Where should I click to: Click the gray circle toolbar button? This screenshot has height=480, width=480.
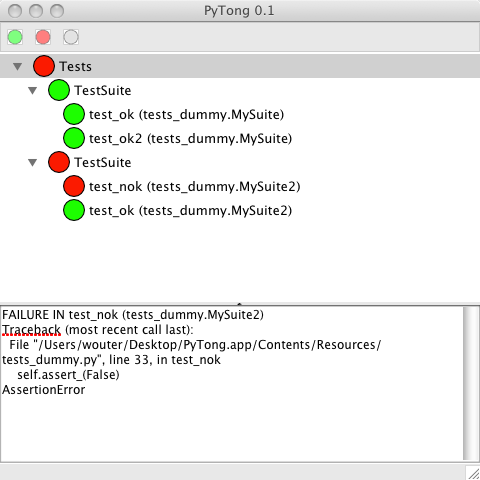coord(71,37)
